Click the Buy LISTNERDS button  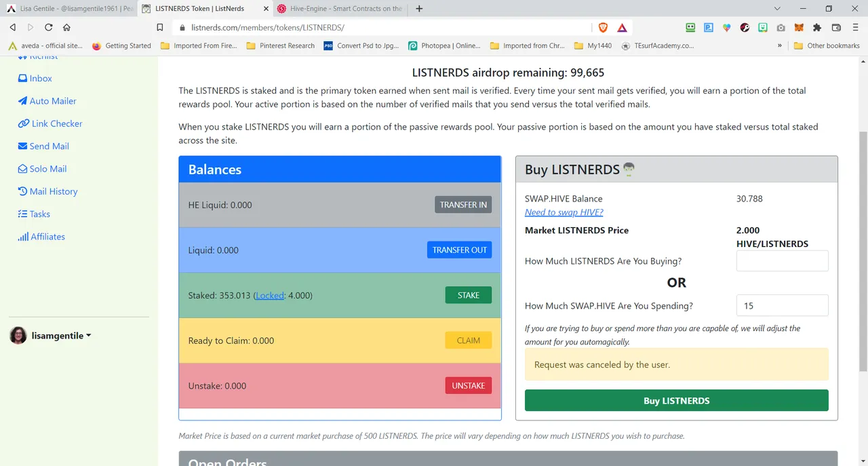tap(677, 400)
